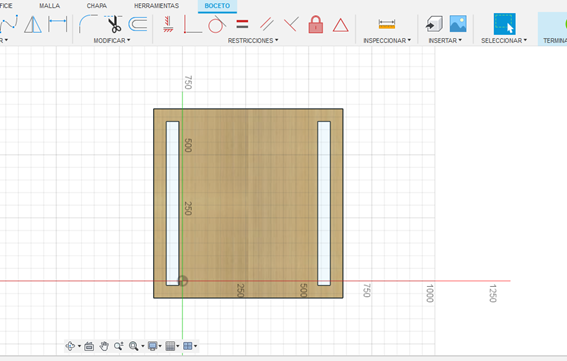This screenshot has height=361, width=567.
Task: Expand the MODIFICAR dropdown
Action: (x=112, y=41)
